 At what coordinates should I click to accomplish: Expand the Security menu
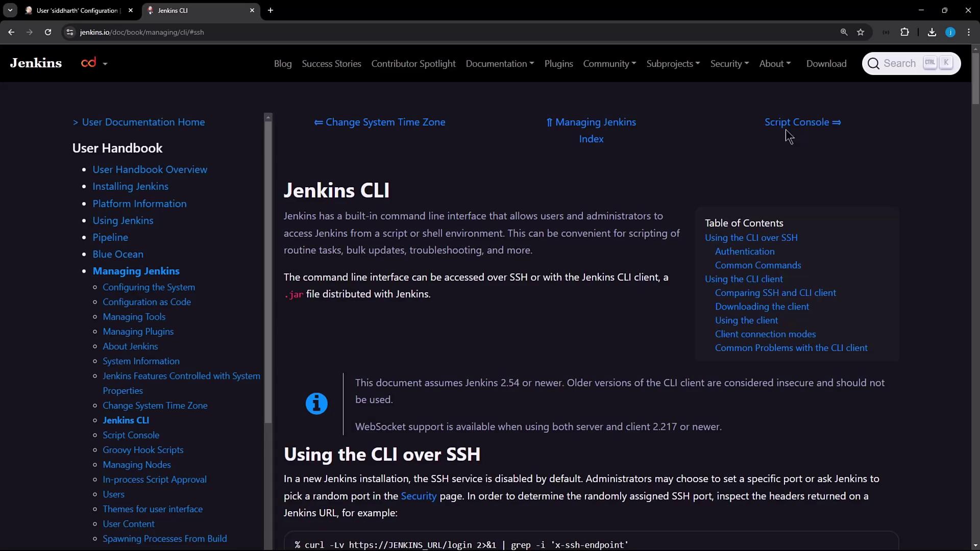point(729,63)
